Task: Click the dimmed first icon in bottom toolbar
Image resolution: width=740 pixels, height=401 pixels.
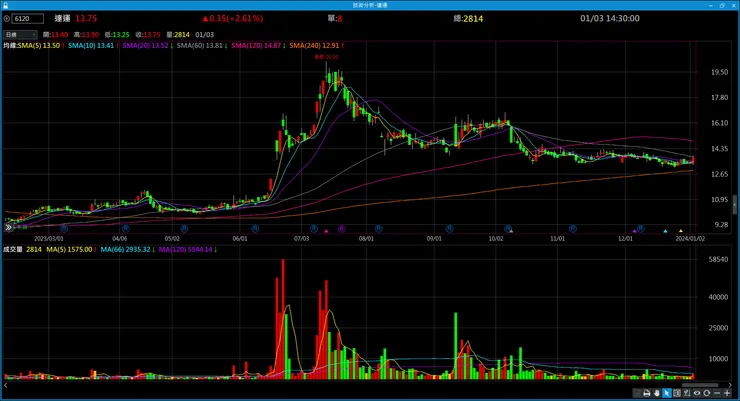Action: [637, 393]
